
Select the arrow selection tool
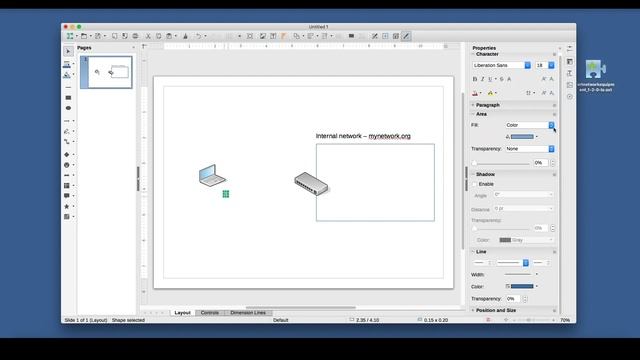tap(68, 51)
